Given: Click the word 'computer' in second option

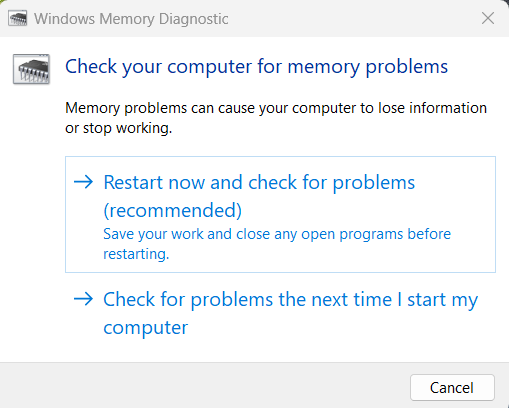Looking at the screenshot, I should tap(146, 328).
